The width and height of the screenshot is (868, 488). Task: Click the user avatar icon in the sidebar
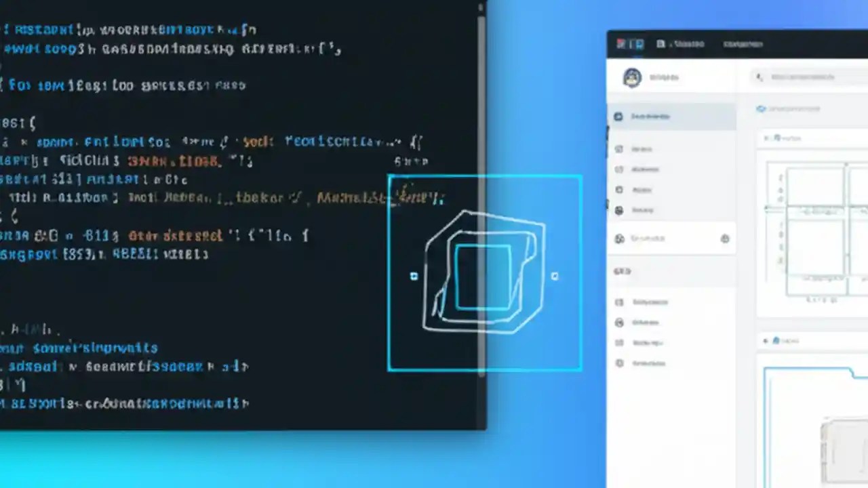pyautogui.click(x=632, y=77)
